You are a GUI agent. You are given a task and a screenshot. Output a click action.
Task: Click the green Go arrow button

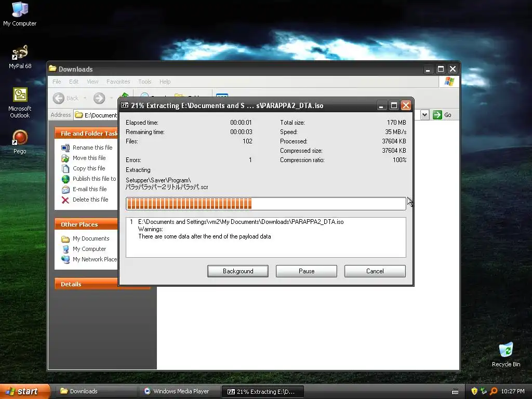click(x=437, y=115)
